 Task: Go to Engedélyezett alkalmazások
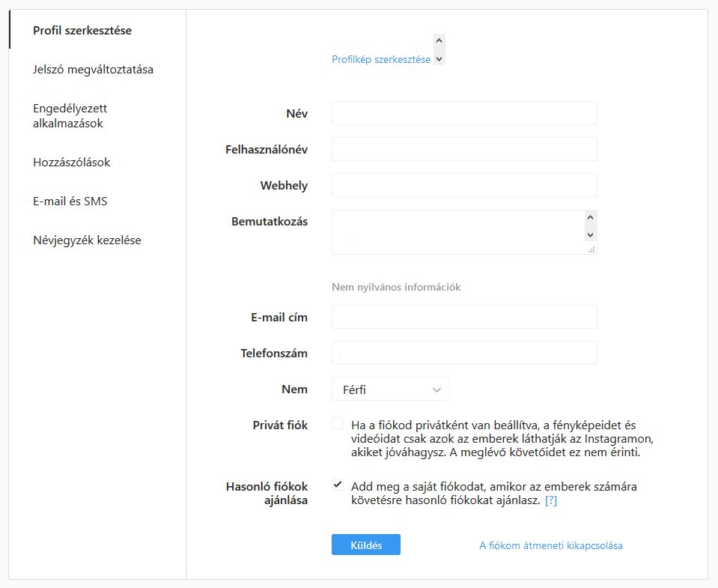(70, 116)
